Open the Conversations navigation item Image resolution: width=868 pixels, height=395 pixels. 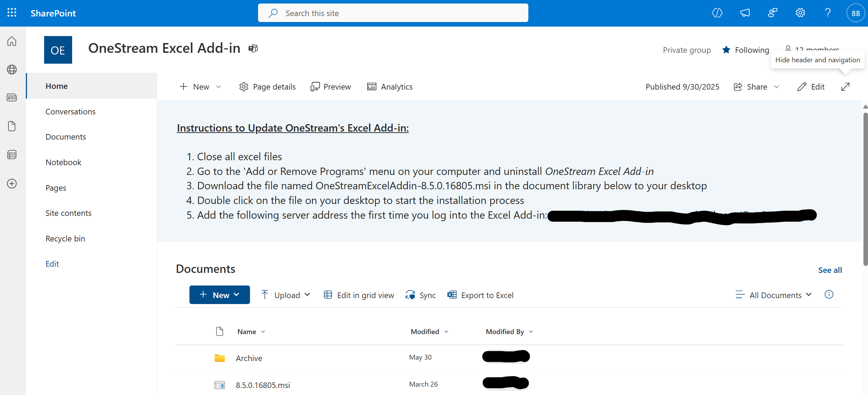[70, 112]
